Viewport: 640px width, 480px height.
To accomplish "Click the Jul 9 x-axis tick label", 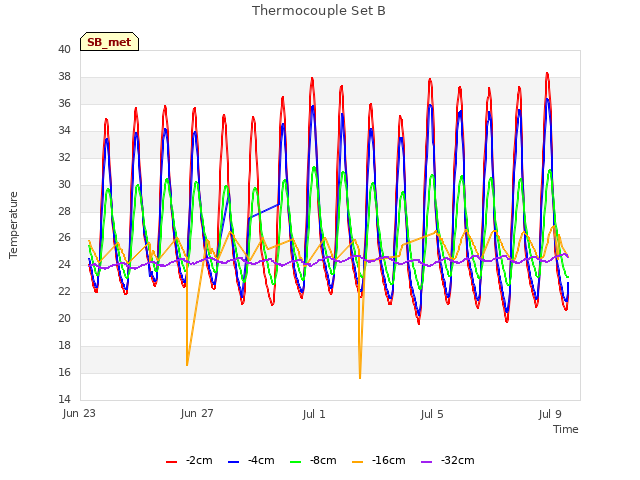I will (x=550, y=414).
